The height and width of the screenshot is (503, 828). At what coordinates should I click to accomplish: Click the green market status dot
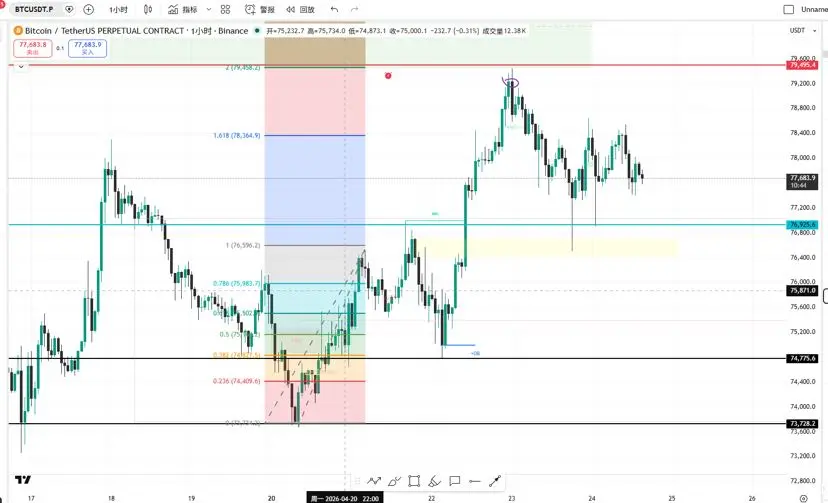(x=257, y=31)
